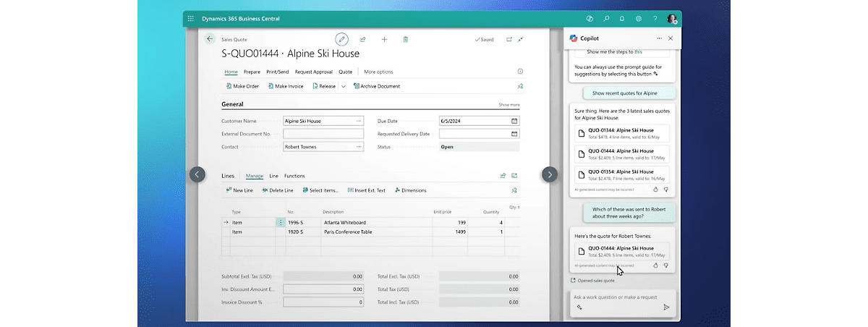Expand the dropdown arrow next to Release
868x327 pixels.
coord(344,86)
